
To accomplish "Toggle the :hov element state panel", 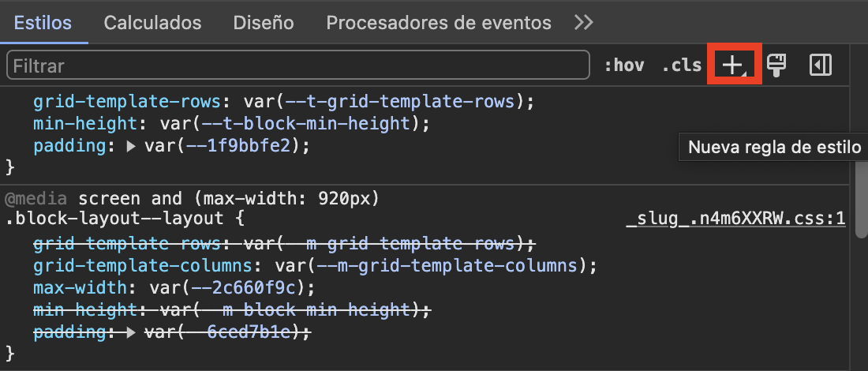I will (x=623, y=66).
